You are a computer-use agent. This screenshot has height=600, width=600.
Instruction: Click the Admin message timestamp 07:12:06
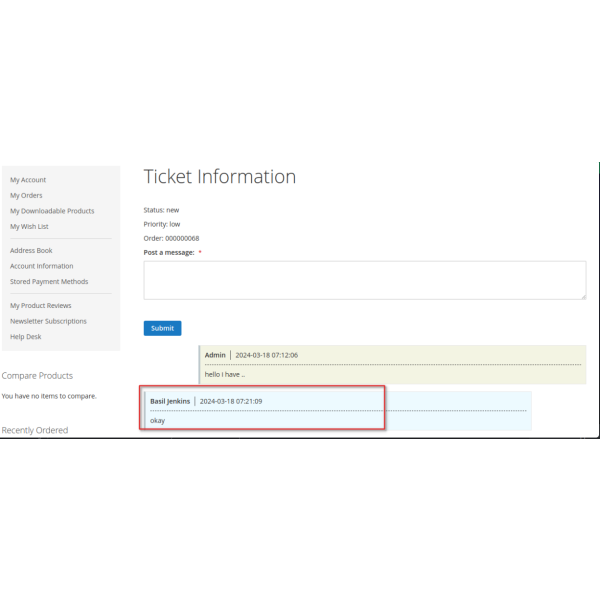[266, 355]
